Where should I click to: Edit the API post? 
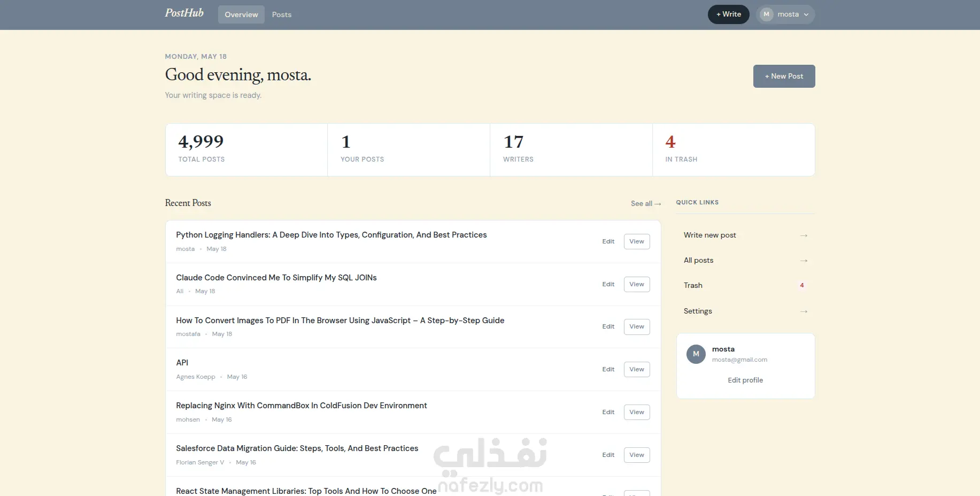608,369
